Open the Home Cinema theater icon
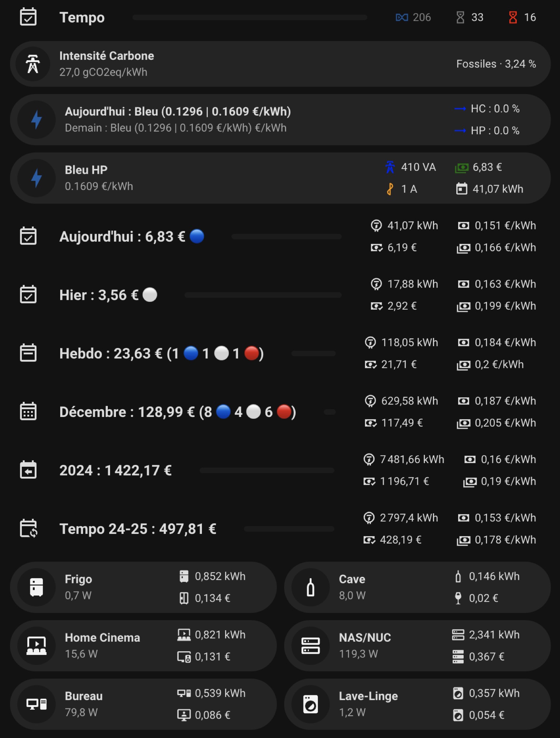The width and height of the screenshot is (560, 738). (37, 646)
